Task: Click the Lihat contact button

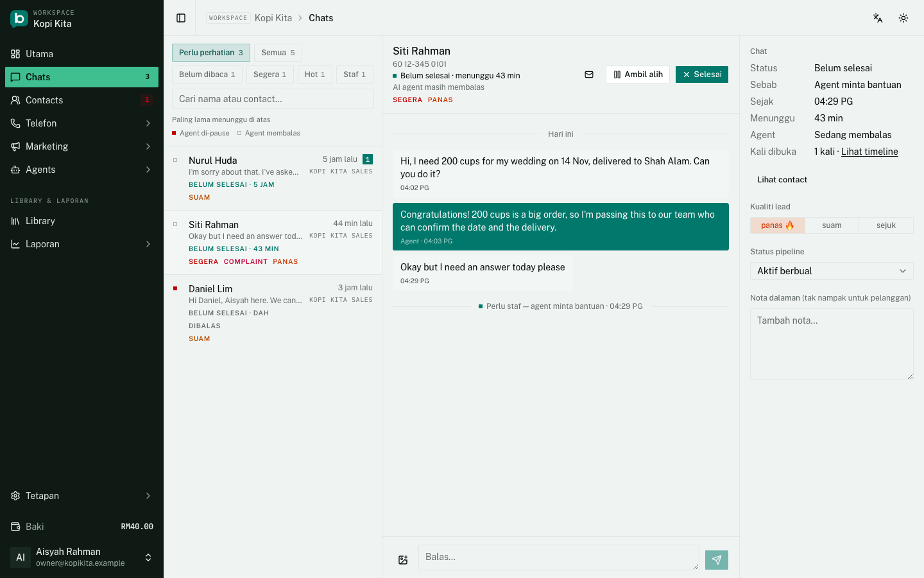Action: (782, 180)
